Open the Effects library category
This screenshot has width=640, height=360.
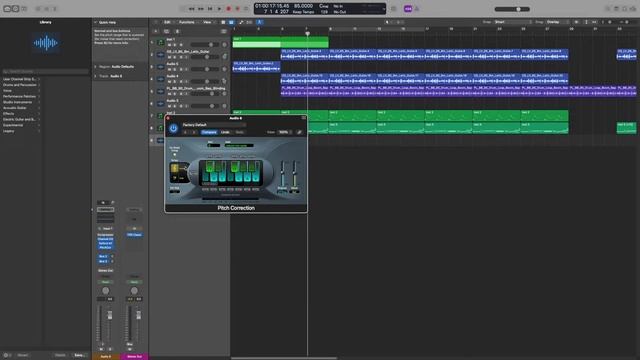(x=21, y=113)
